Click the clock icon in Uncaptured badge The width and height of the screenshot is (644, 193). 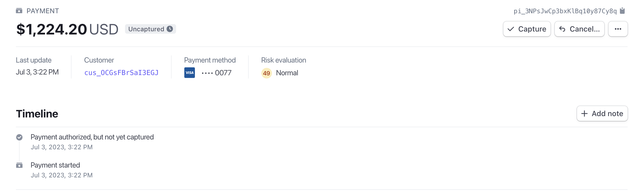170,29
